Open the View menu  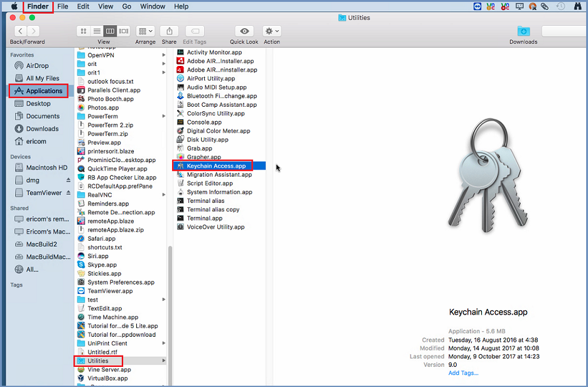(106, 6)
